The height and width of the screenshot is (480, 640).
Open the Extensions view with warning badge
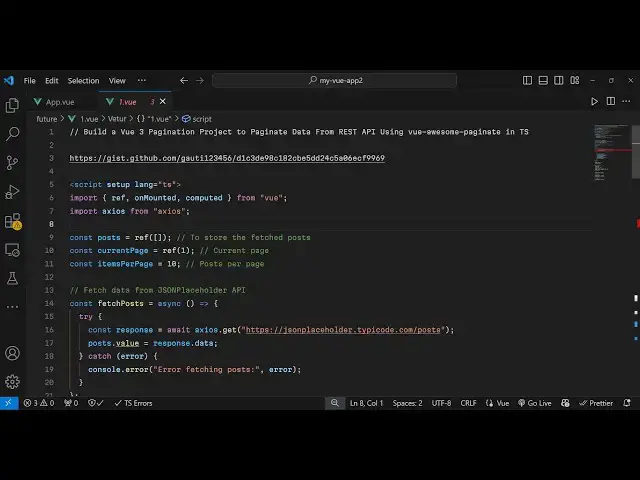[x=13, y=221]
